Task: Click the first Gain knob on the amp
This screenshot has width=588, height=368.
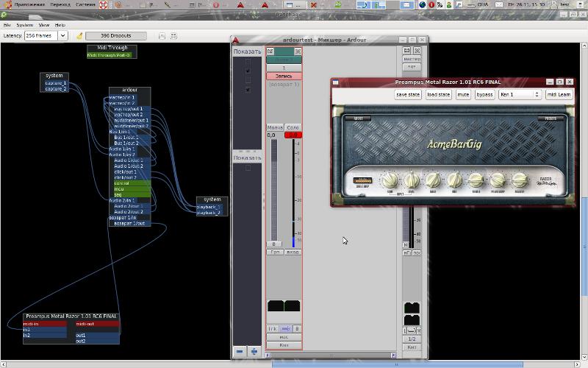Action: [x=390, y=180]
